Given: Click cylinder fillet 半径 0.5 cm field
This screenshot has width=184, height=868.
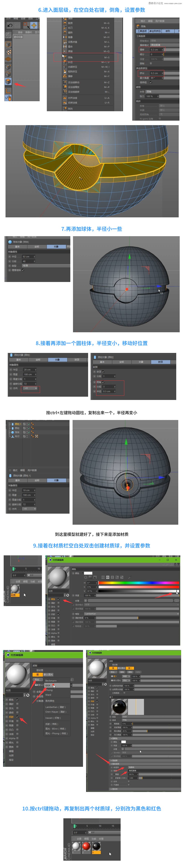Looking at the screenshot, I should [x=109, y=391].
